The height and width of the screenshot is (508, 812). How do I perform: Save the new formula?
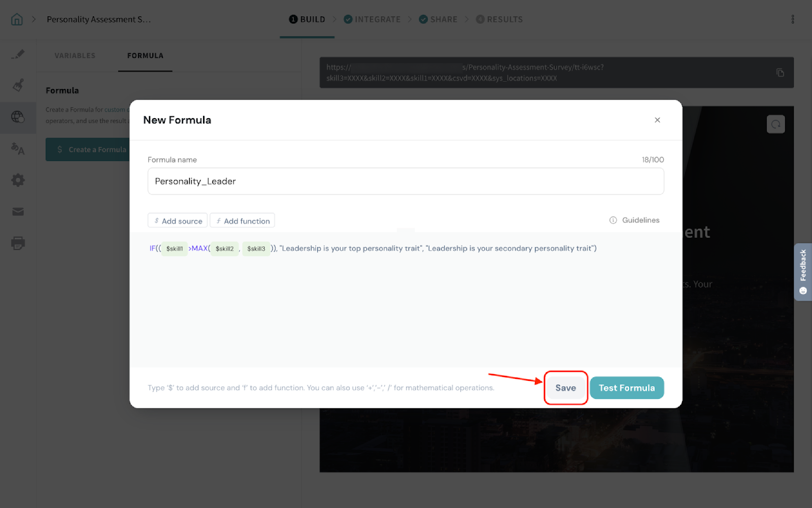pyautogui.click(x=565, y=388)
